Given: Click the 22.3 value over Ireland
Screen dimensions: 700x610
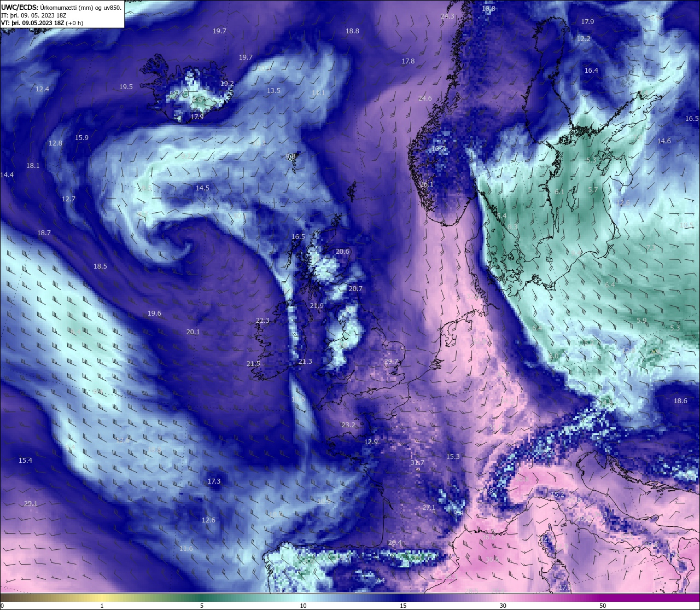Looking at the screenshot, I should (262, 321).
